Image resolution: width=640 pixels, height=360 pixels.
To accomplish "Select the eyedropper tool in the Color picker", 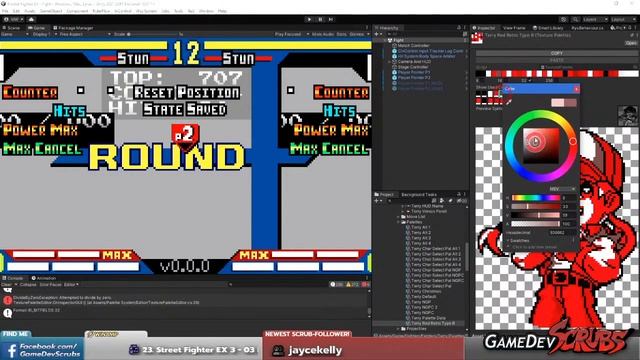I will click(x=509, y=102).
